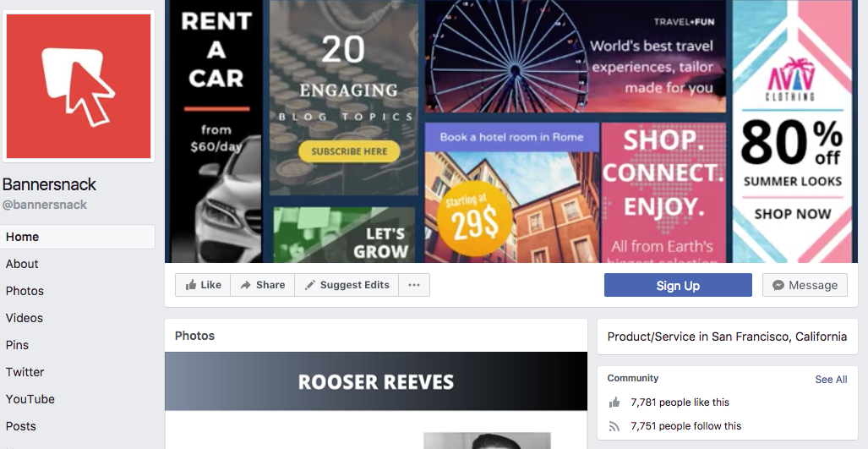Click the 80% off Summer Looks banner

click(x=792, y=131)
